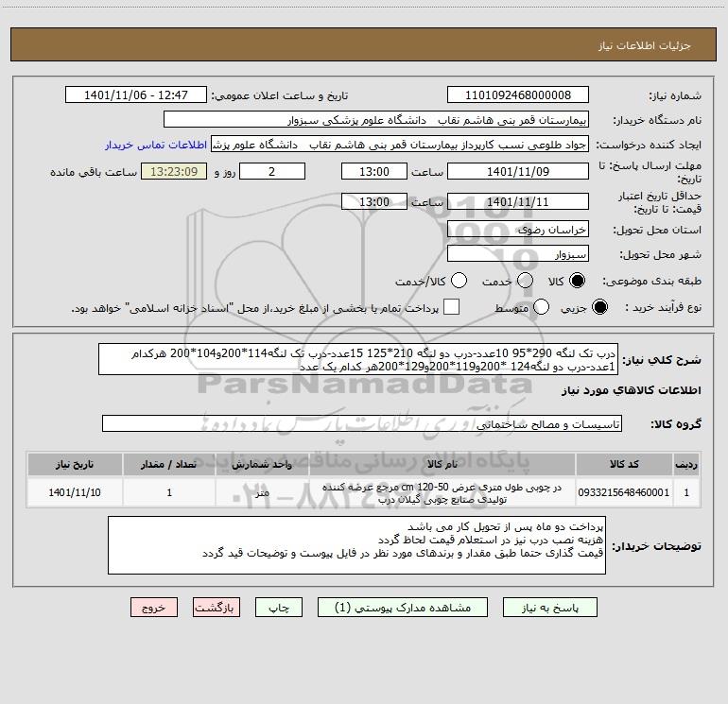Image resolution: width=728 pixels, height=704 pixels.
Task: Click the جزئیات اطلاعات نیاز header title
Action: pos(644,45)
